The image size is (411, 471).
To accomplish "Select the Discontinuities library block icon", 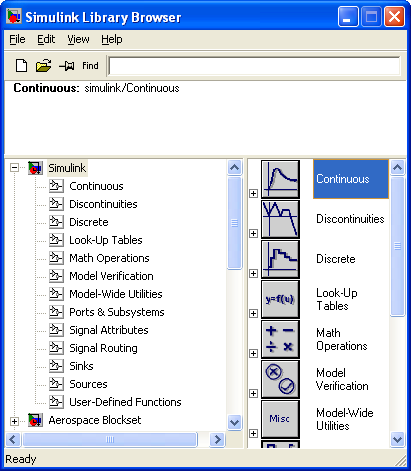I will click(x=280, y=219).
